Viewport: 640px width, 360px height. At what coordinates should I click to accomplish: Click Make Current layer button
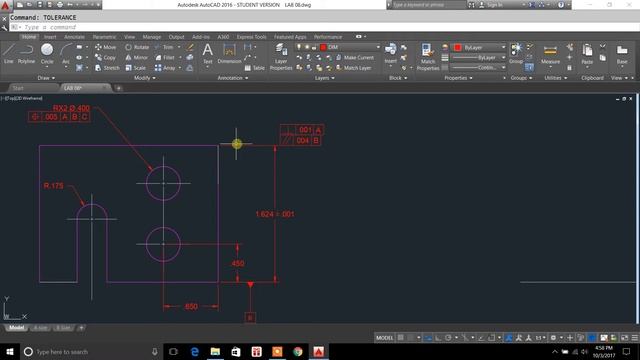pyautogui.click(x=355, y=58)
